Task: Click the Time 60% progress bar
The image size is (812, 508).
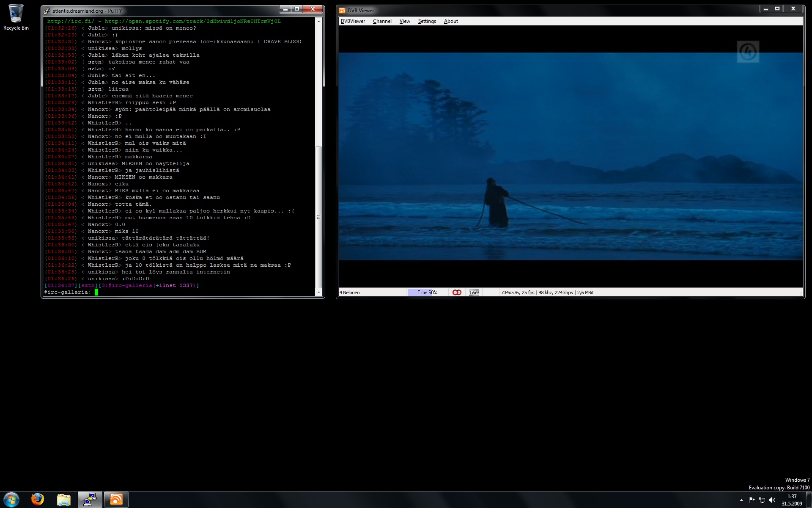Action: (427, 293)
